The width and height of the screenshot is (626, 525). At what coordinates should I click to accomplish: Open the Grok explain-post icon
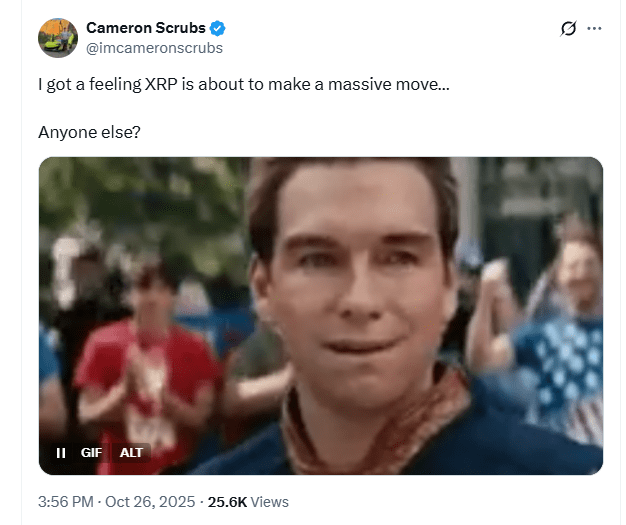(x=568, y=28)
